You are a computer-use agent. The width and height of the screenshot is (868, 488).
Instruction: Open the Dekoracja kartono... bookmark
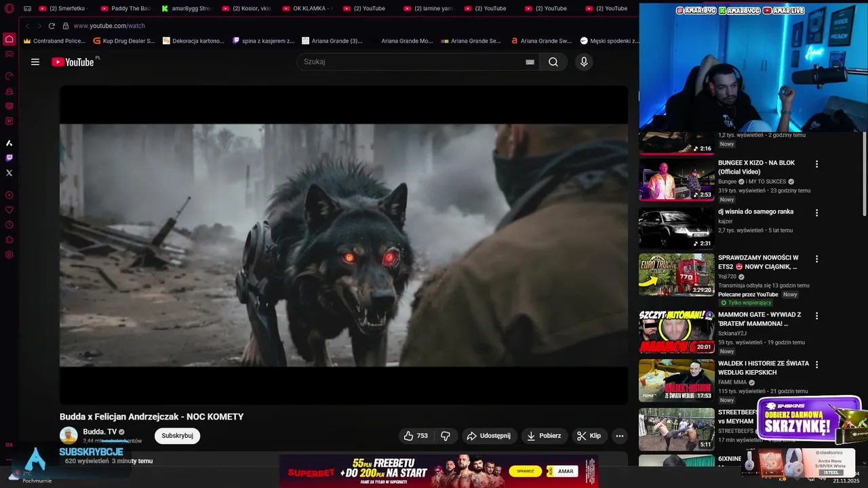click(x=193, y=41)
